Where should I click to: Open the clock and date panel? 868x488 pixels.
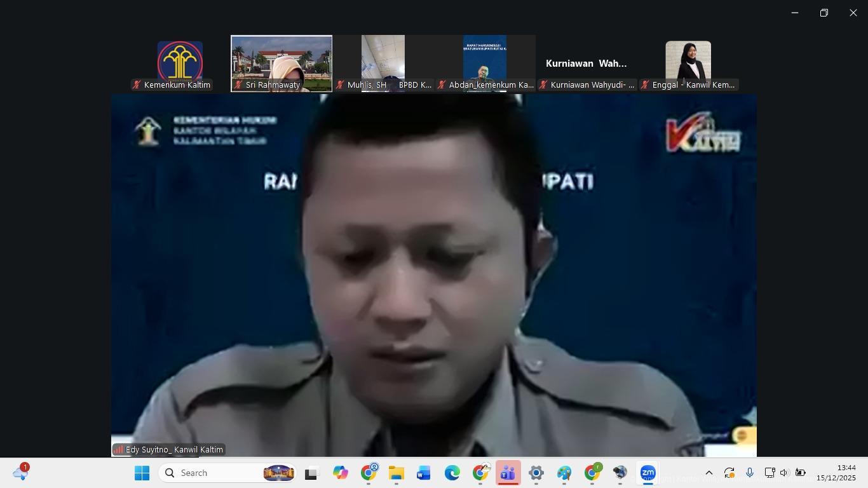click(836, 473)
